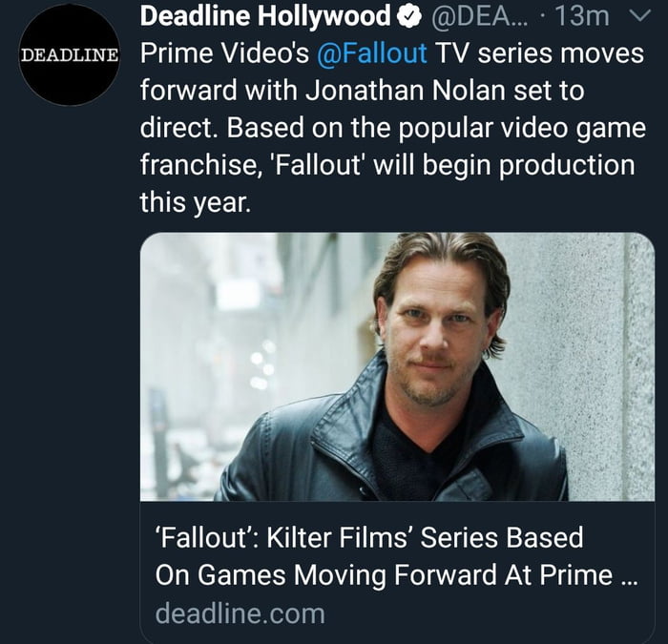Open the Deadline Hollywood account name
Screen dimensions: 668x644
pos(265,16)
